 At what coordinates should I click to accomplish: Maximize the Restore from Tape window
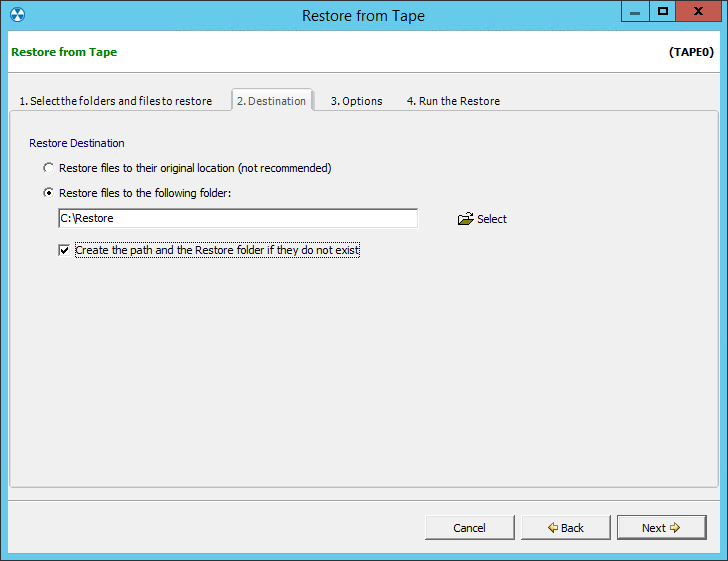click(662, 12)
